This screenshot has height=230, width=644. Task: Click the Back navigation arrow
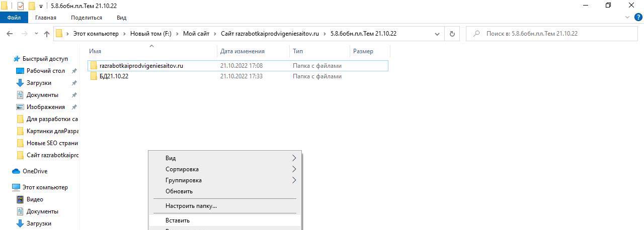[9, 34]
